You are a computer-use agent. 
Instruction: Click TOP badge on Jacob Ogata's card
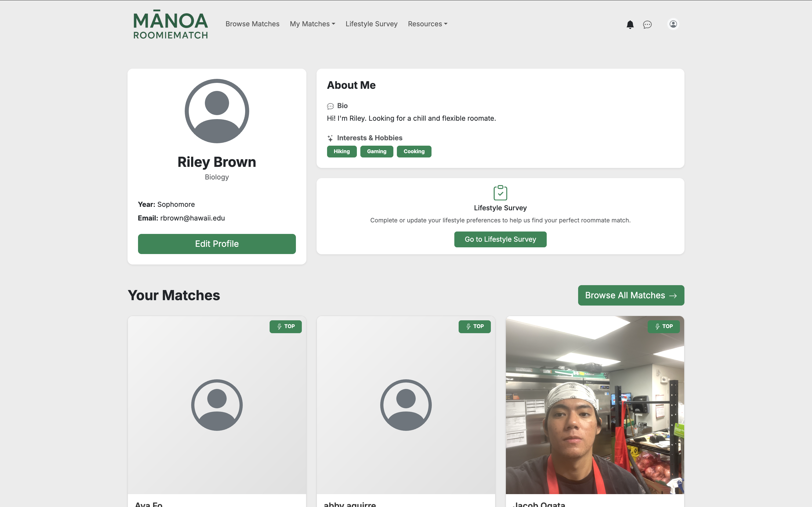663,326
